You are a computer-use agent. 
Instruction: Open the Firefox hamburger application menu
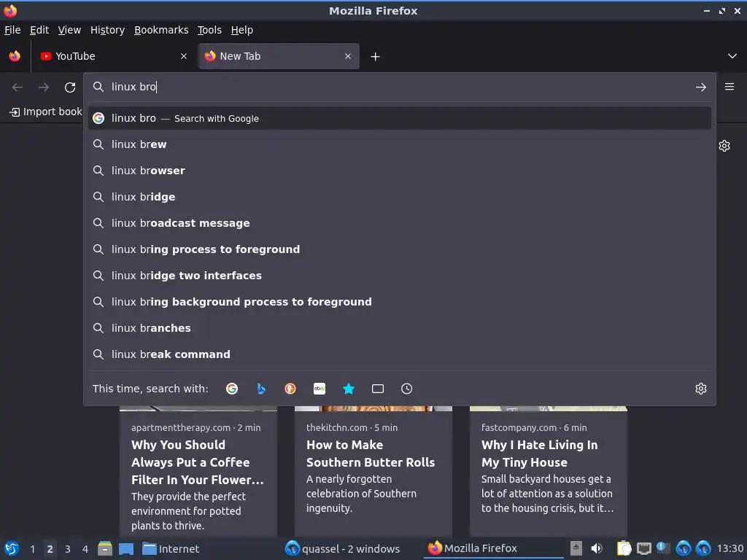point(729,87)
